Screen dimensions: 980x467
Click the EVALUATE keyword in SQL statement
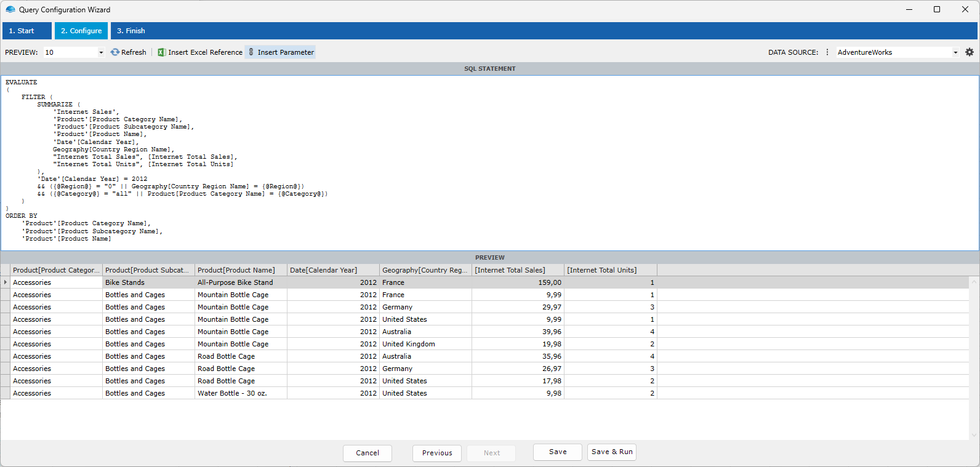tap(22, 82)
